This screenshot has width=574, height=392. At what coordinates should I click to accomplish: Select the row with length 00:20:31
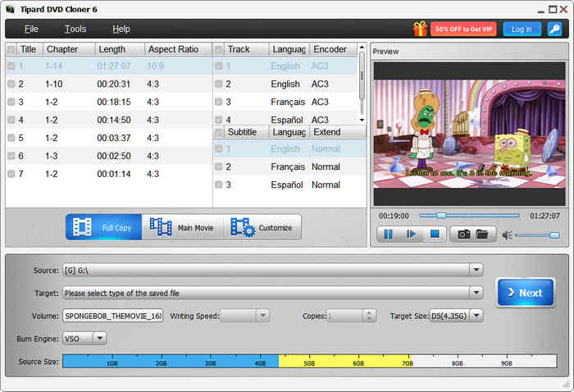(x=109, y=84)
